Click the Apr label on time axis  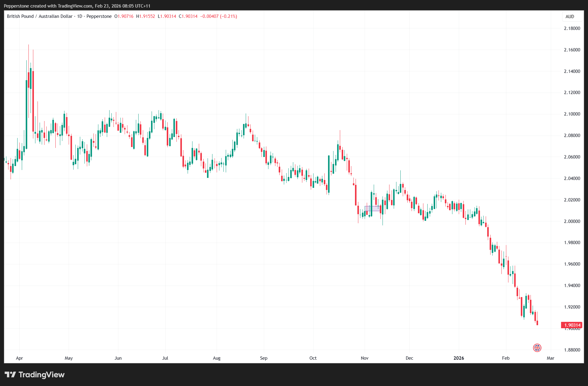[19, 358]
